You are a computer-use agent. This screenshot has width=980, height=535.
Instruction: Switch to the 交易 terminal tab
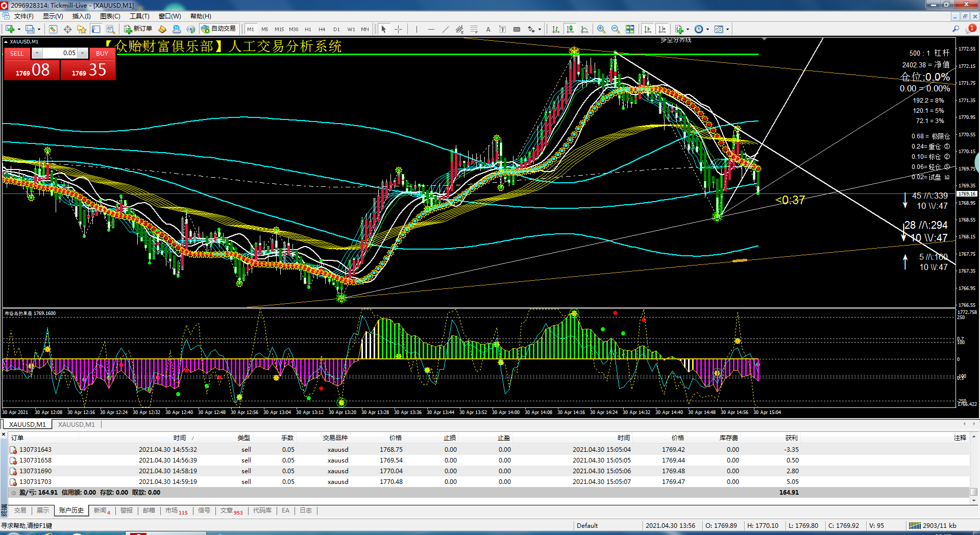coord(20,510)
